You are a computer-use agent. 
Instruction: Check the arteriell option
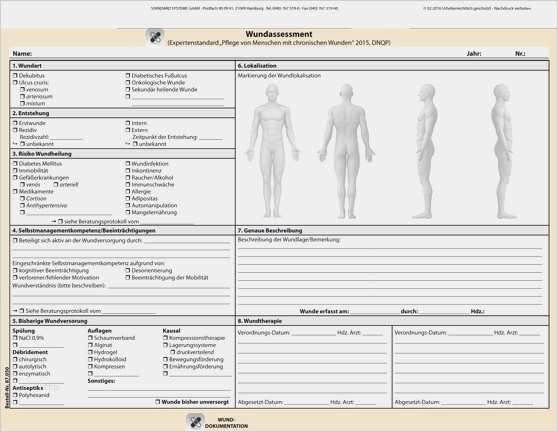click(56, 185)
